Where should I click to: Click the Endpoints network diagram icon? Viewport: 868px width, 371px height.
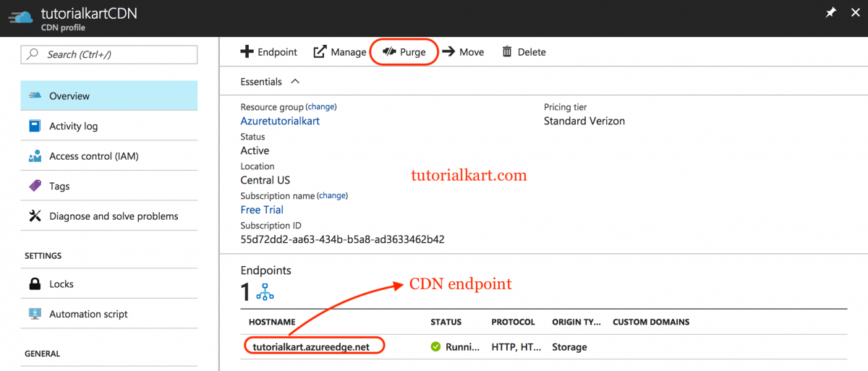pos(265,291)
